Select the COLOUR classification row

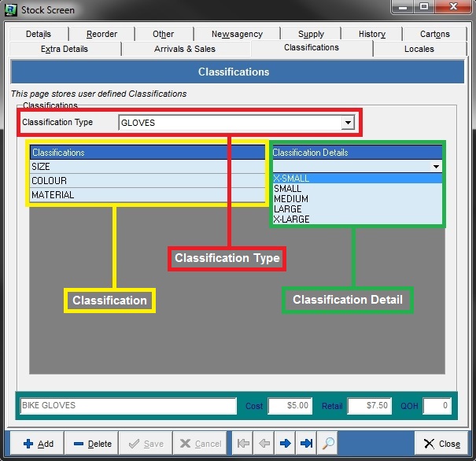click(146, 181)
